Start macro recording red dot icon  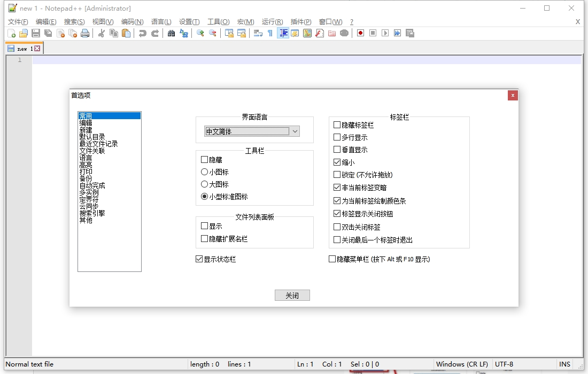[360, 33]
